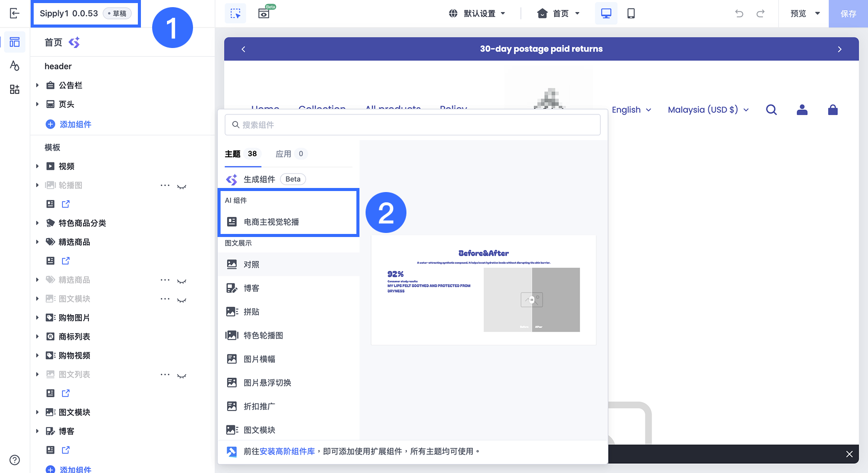Click the shopping bag cart icon
This screenshot has width=868, height=473.
coord(833,110)
